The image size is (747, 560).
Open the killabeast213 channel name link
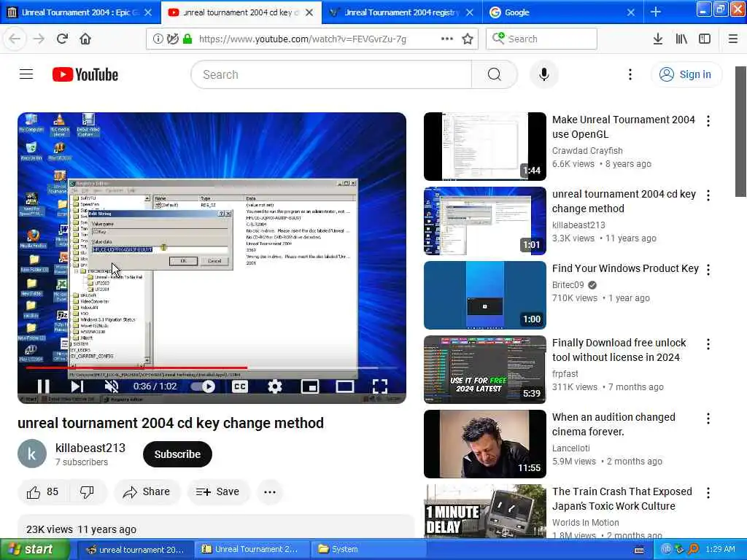click(x=90, y=448)
